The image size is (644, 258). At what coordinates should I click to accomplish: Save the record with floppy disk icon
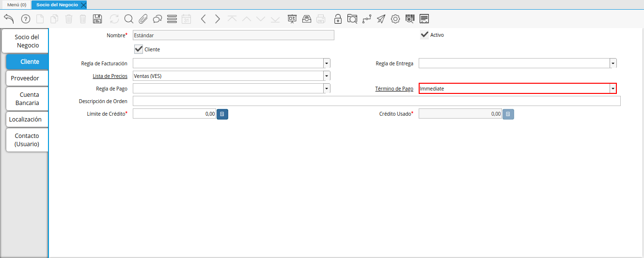97,19
